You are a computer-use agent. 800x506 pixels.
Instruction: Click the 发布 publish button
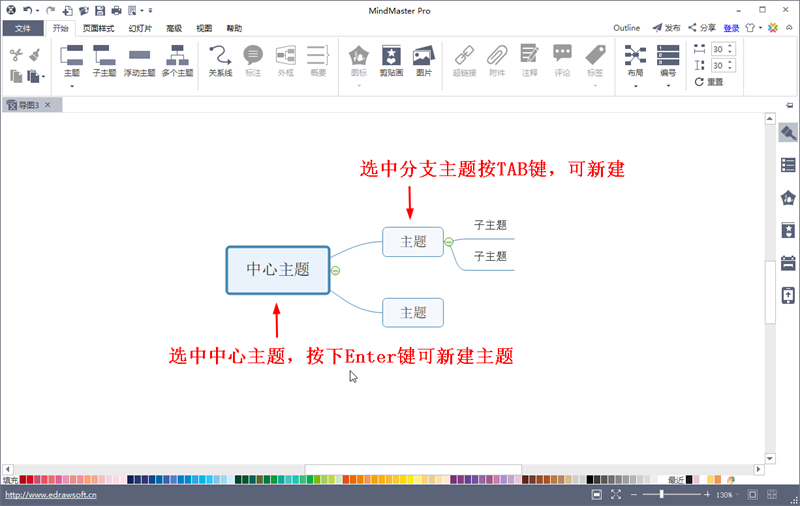pos(666,28)
